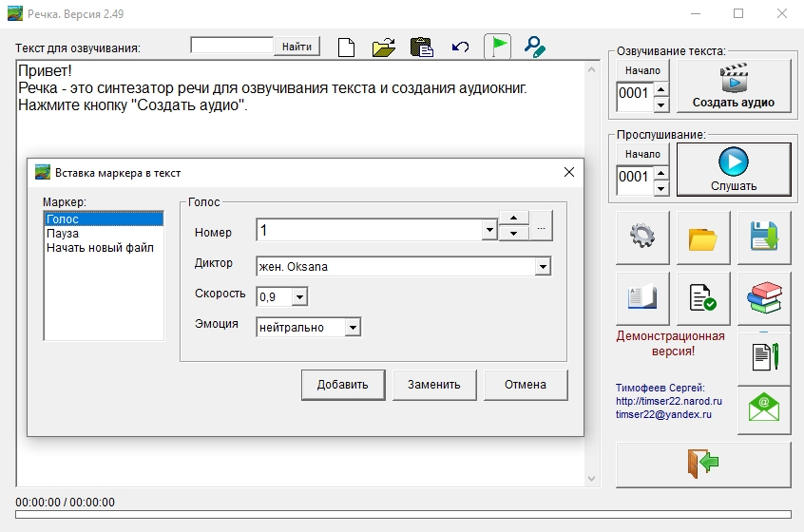Open the Эмоция dropdown showing нейтрально
This screenshot has height=532, width=804.
(353, 327)
